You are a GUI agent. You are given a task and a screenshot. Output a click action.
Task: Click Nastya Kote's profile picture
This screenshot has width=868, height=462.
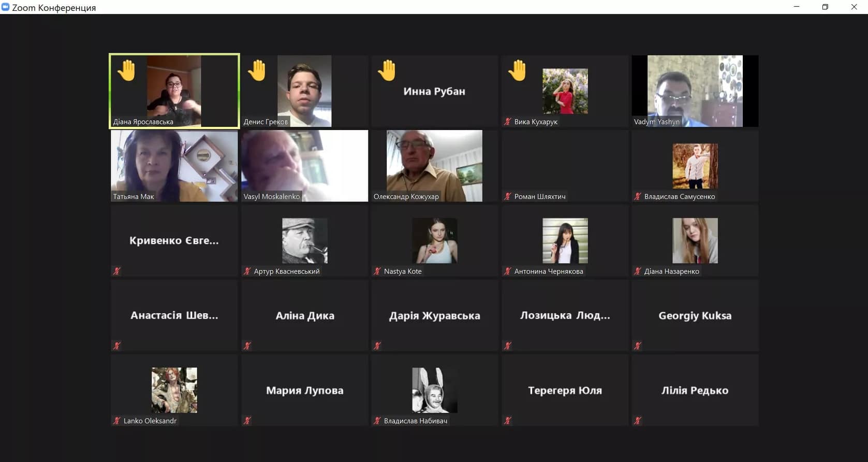pyautogui.click(x=434, y=240)
